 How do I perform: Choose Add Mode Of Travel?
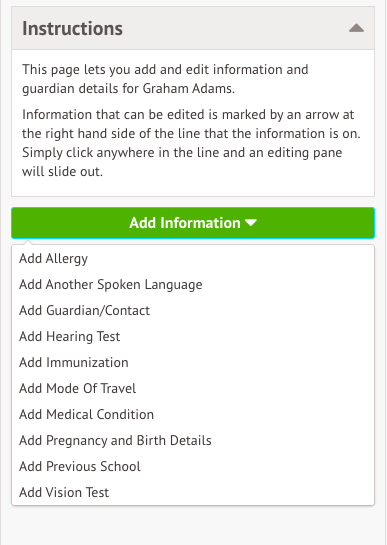[193, 389]
